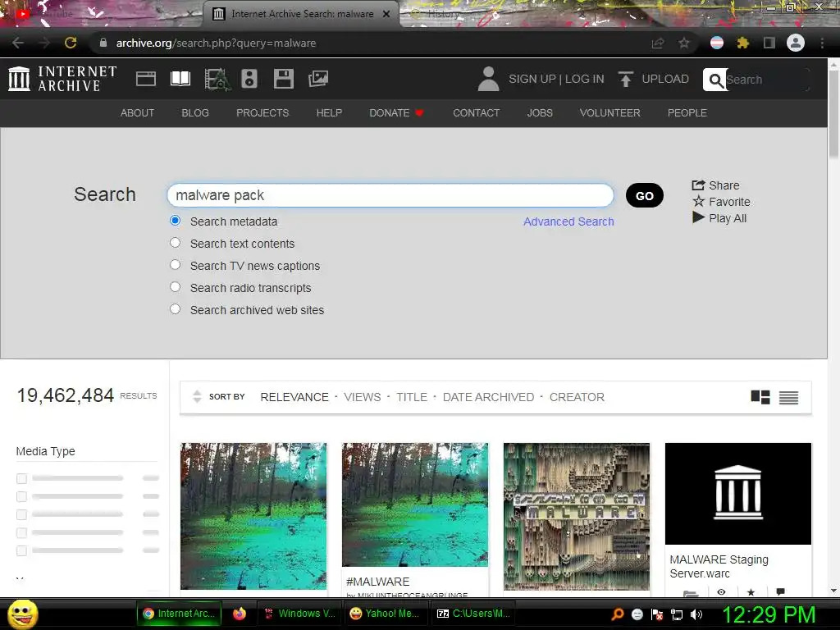Switch to the Internet Archive Search browser tab
The height and width of the screenshot is (630, 840).
pyautogui.click(x=302, y=14)
